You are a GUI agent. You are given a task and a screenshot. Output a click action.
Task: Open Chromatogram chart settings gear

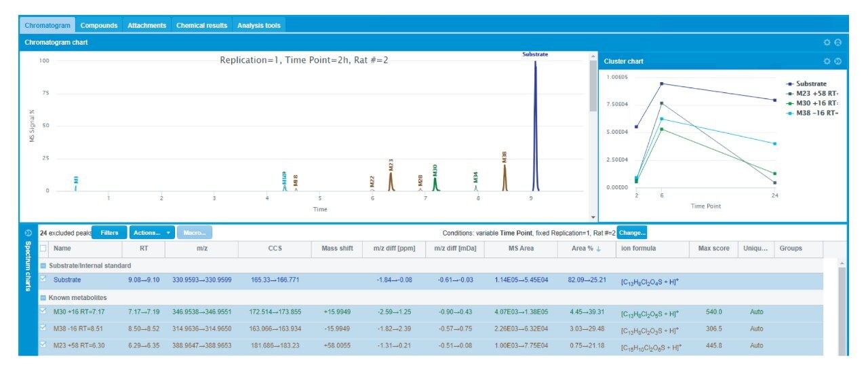tap(827, 42)
